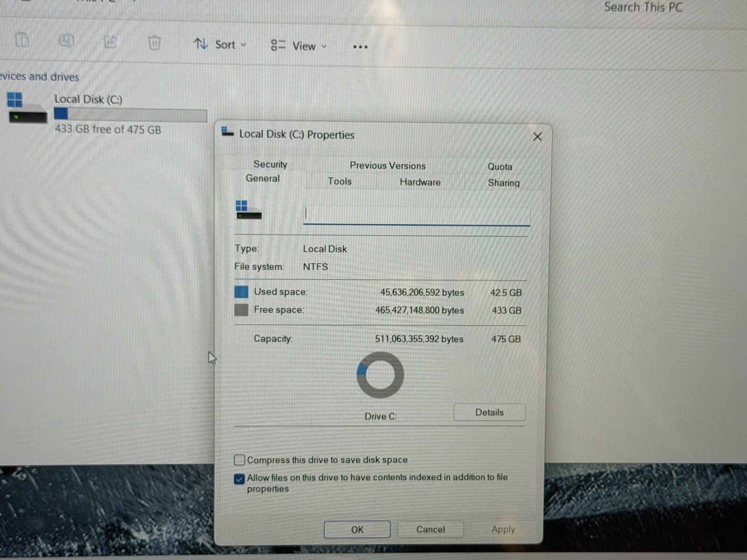Click the Rename icon in Explorer toolbar
Image resolution: width=747 pixels, height=560 pixels.
click(66, 41)
